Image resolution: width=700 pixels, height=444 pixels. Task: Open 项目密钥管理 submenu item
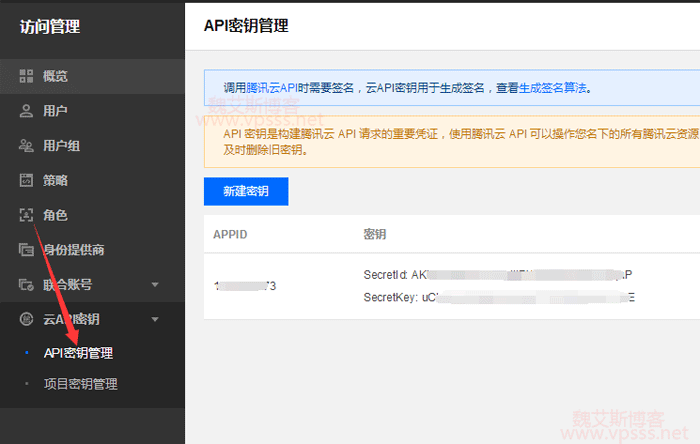[78, 384]
